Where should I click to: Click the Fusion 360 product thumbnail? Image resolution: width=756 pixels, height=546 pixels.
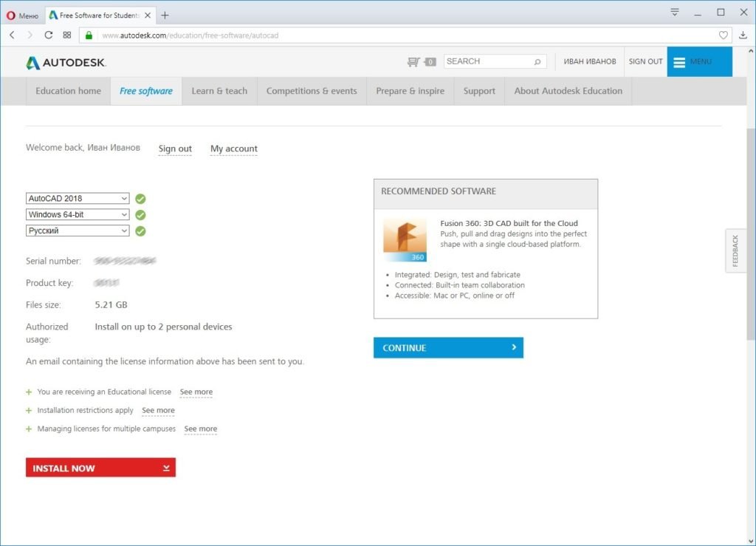405,239
